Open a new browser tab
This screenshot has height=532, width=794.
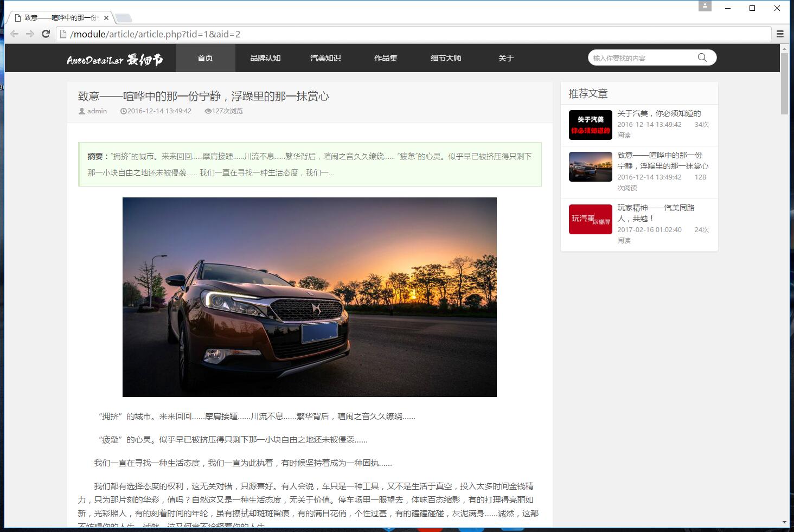click(123, 18)
